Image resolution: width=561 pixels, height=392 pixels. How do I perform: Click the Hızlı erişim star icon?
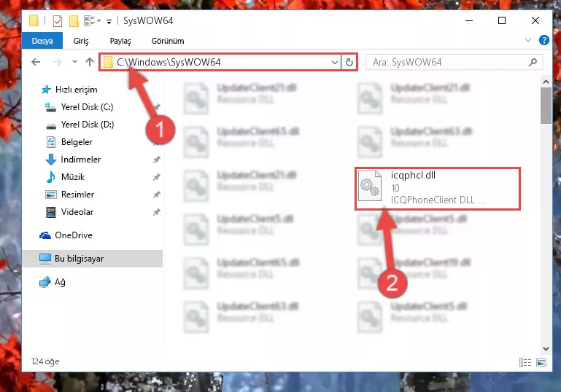[x=46, y=90]
